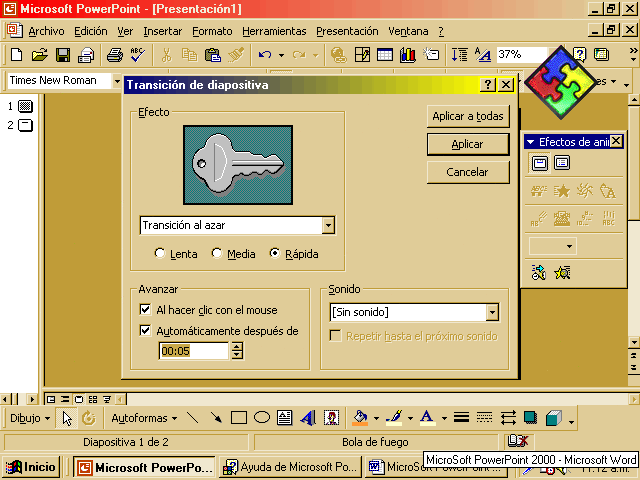640x480 pixels.
Task: Click the Aplicar a todas button
Action: coord(468,116)
